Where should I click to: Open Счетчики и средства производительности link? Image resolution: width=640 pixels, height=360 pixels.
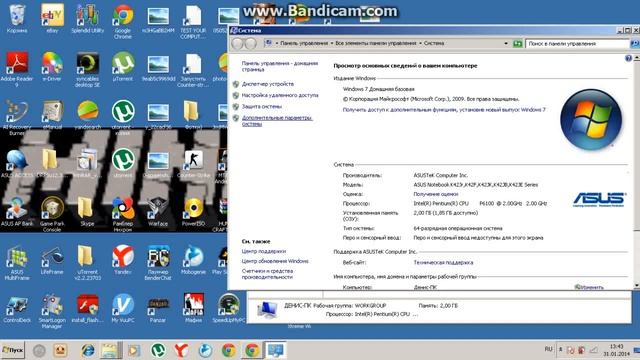coord(267,274)
